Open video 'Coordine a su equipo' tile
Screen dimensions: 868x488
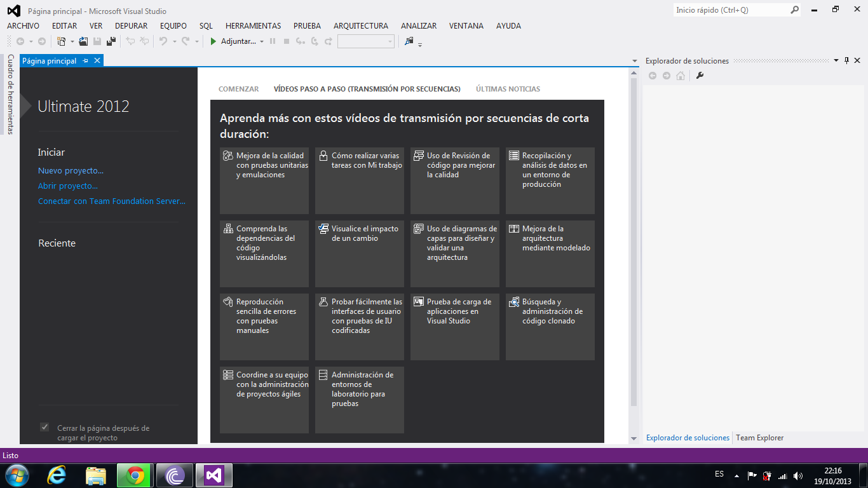tap(264, 400)
